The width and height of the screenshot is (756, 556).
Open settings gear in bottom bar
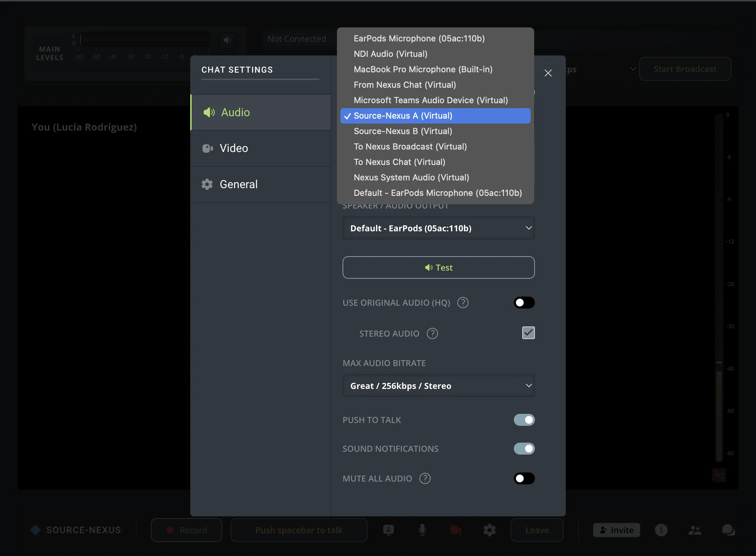(x=489, y=530)
